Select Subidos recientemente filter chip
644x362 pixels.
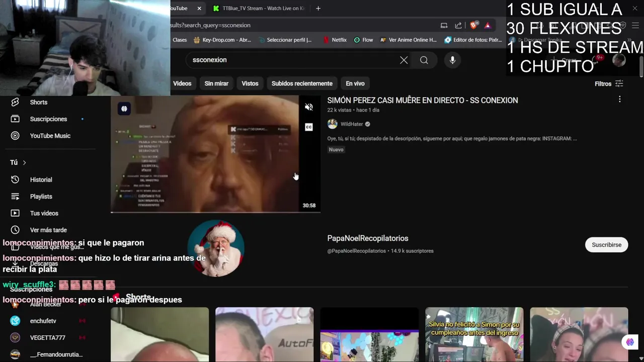point(302,83)
